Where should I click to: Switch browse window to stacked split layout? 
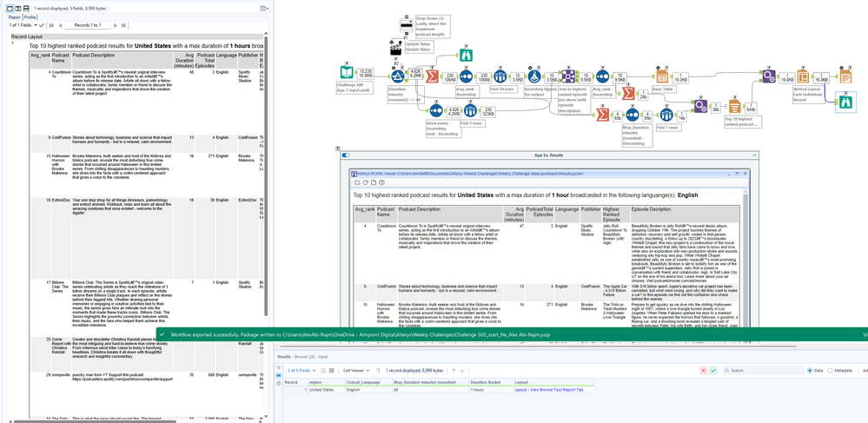coord(27,9)
